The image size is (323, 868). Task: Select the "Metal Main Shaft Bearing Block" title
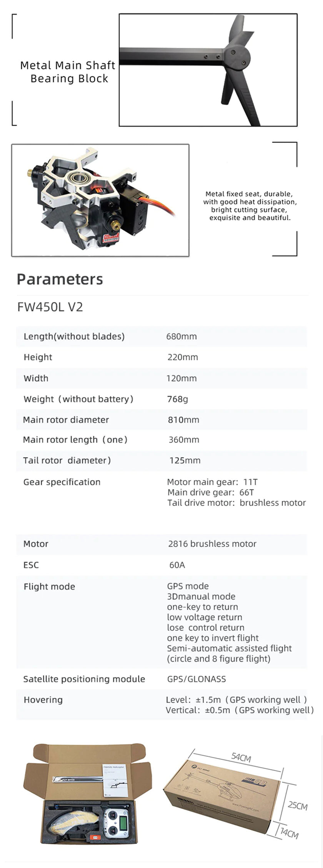tap(68, 72)
